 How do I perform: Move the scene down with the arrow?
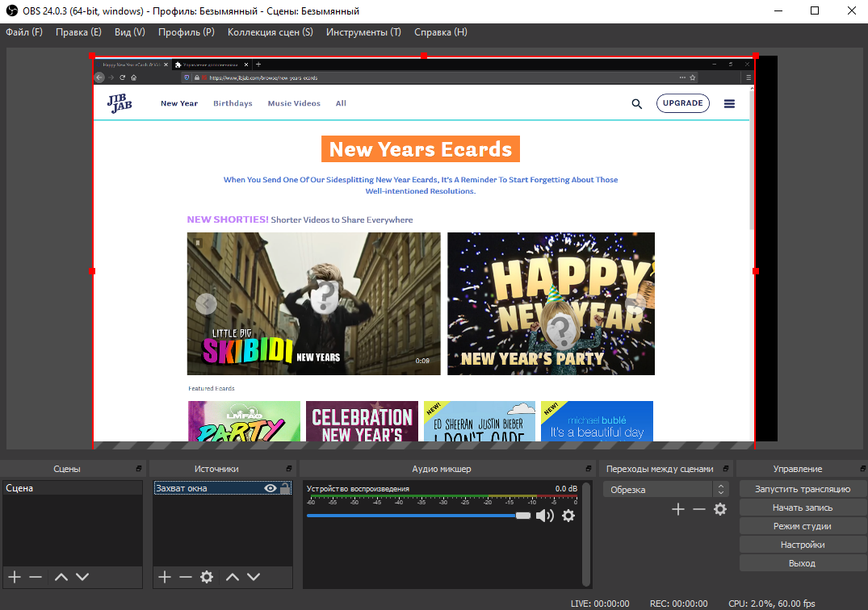pyautogui.click(x=82, y=577)
